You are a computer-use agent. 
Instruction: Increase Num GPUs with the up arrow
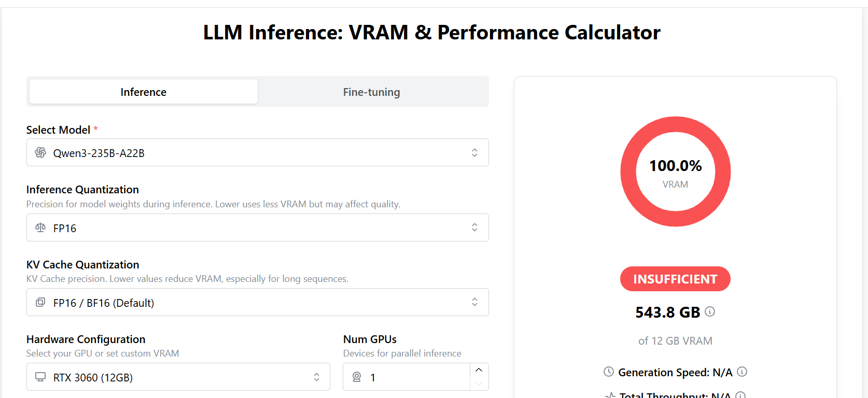(479, 370)
